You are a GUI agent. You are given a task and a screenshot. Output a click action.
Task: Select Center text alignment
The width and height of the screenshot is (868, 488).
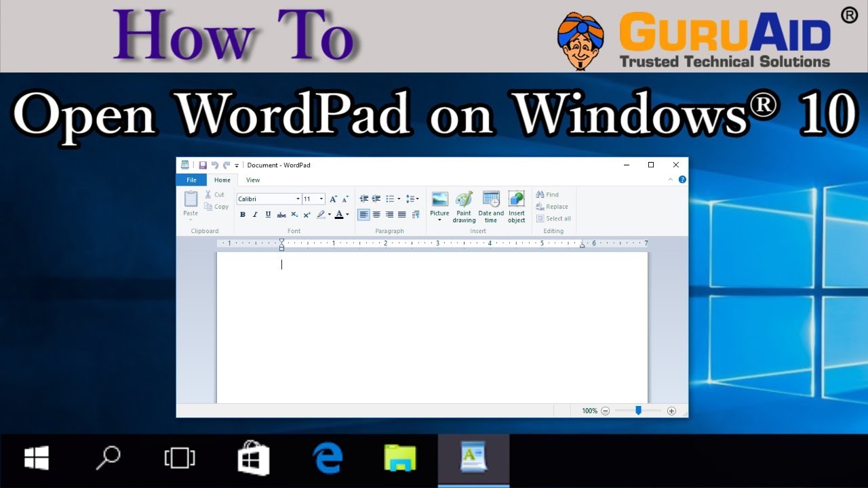376,215
